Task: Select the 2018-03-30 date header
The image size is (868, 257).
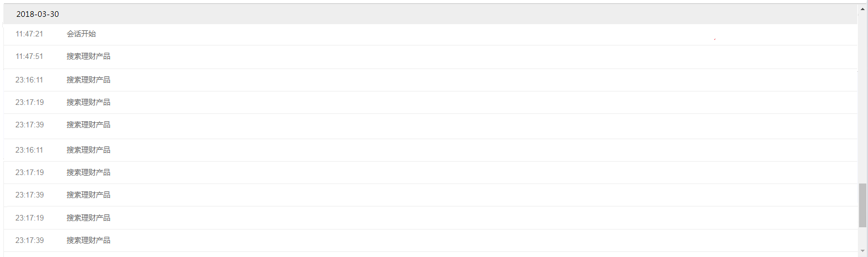Action: 38,14
